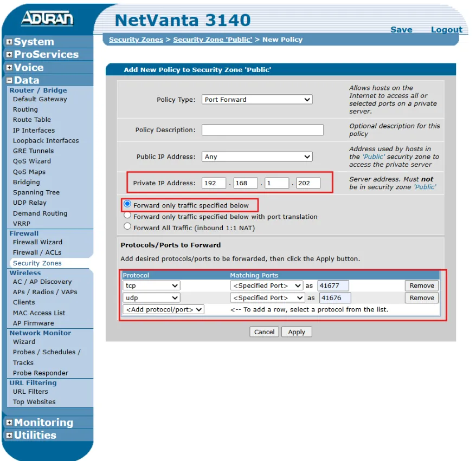Click the Save link at top
The height and width of the screenshot is (461, 476).
401,30
